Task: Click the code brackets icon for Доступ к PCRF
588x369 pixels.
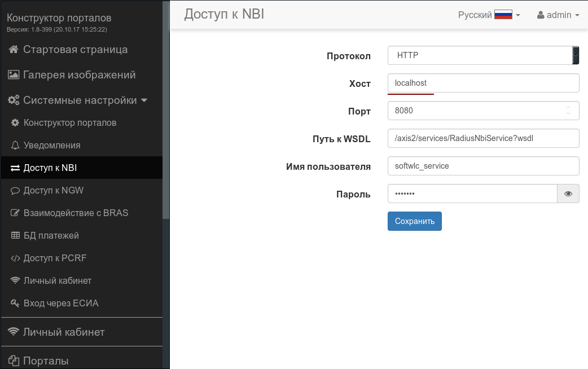Action: click(15, 258)
